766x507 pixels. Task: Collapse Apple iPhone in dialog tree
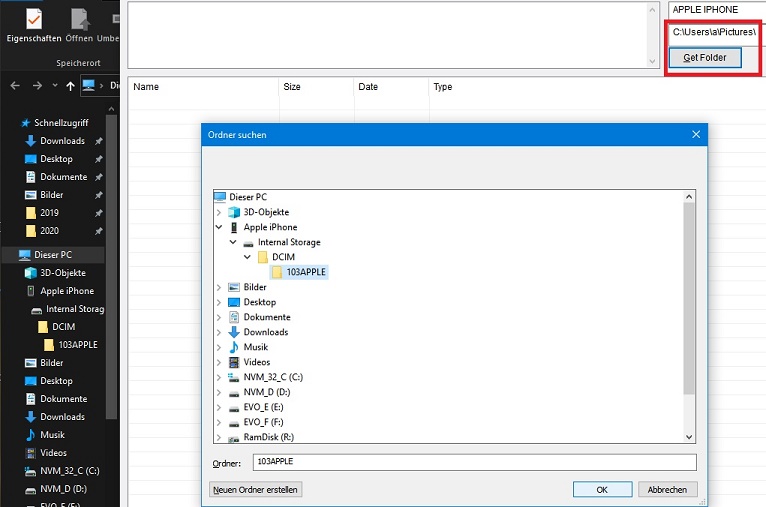(x=219, y=227)
